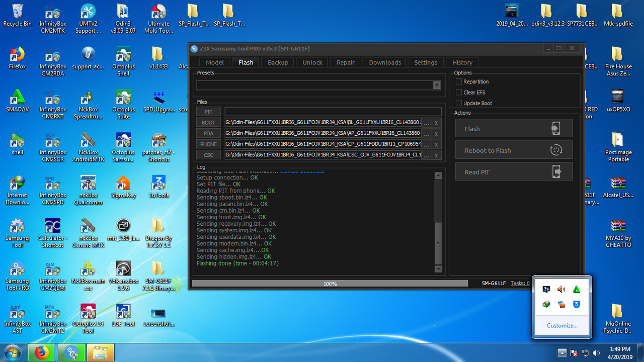Select the SPD_Upgrade desktop icon

click(x=158, y=101)
